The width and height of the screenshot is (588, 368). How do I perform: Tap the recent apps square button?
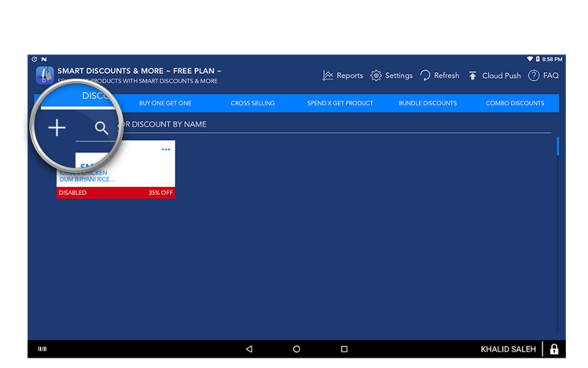pyautogui.click(x=344, y=349)
